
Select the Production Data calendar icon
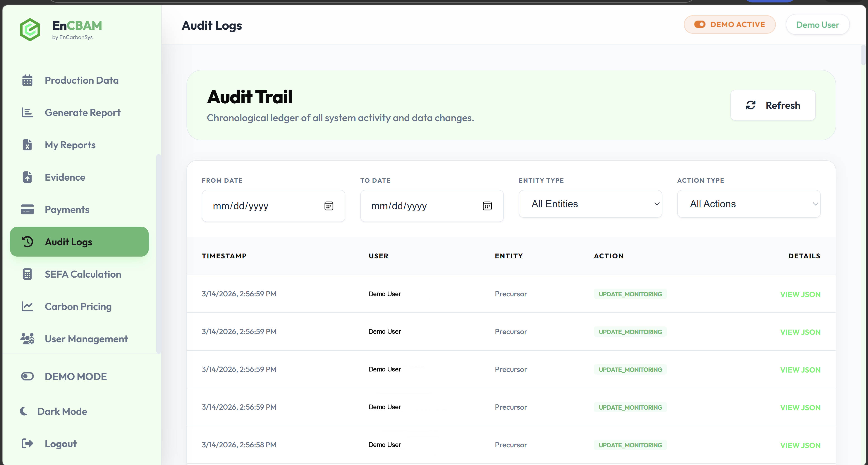point(27,80)
